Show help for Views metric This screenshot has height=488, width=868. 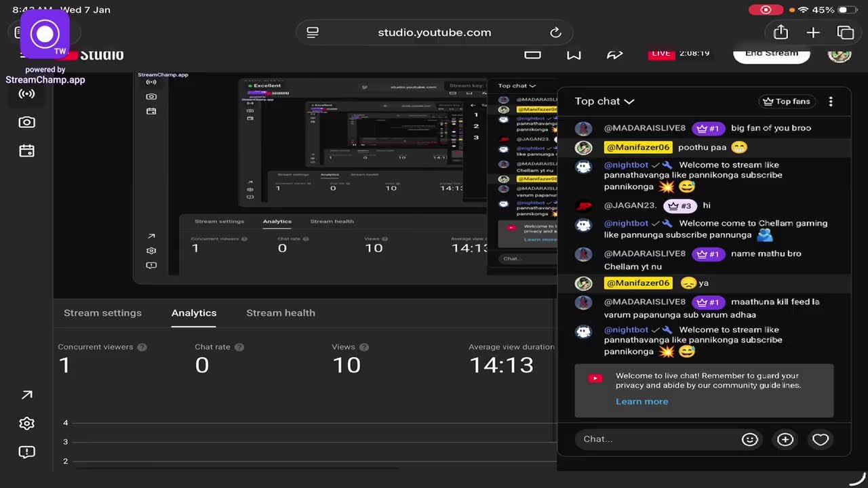(x=364, y=347)
